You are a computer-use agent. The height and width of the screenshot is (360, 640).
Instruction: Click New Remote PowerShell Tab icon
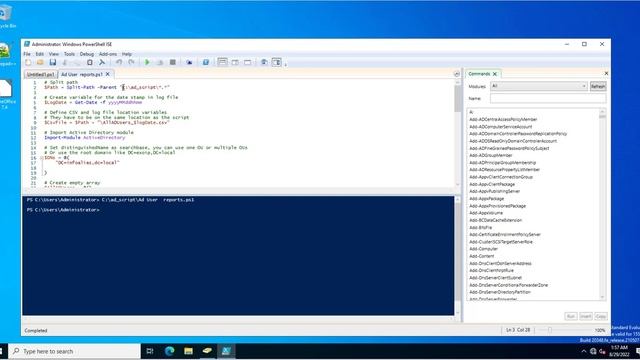click(x=189, y=62)
